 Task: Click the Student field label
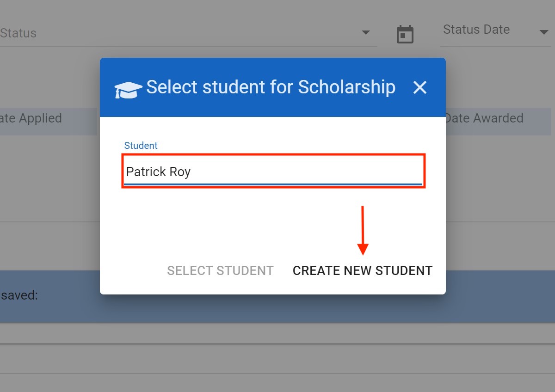pos(141,146)
